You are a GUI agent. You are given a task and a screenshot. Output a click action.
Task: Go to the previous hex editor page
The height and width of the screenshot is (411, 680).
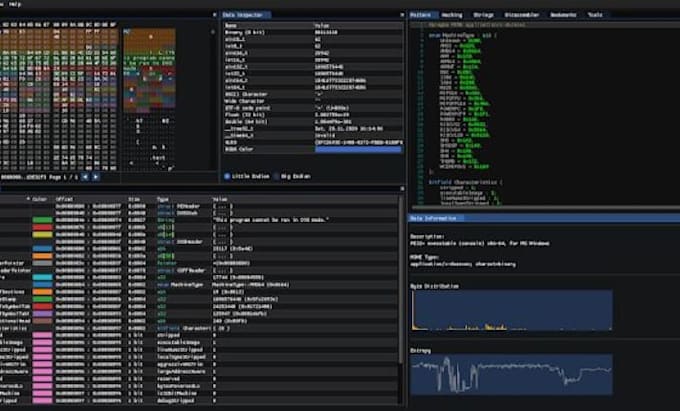pyautogui.click(x=85, y=177)
